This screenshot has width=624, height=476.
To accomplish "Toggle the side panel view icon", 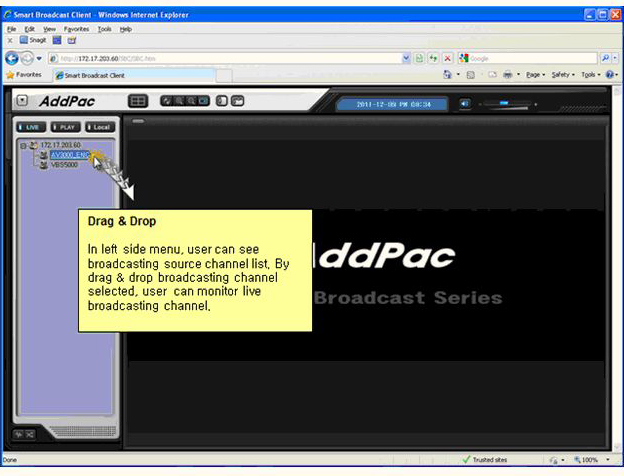I will pyautogui.click(x=222, y=101).
